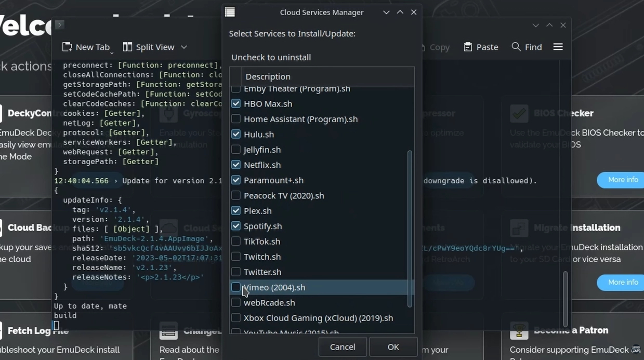Expand the Split View dropdown arrow
Screen dimensions: 644x360
coord(183,47)
